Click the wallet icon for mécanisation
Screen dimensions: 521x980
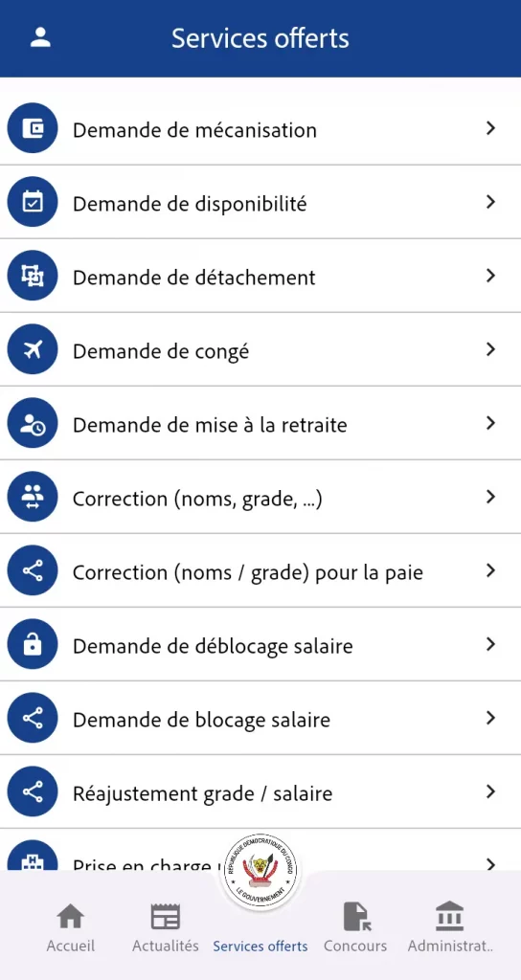click(x=33, y=128)
